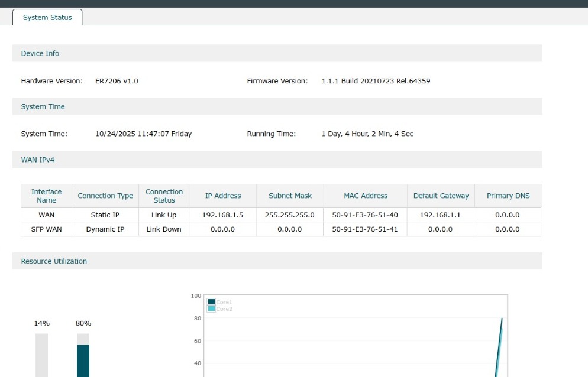Click the Connection Status column header
Screen dimensions: 588x377
click(164, 196)
